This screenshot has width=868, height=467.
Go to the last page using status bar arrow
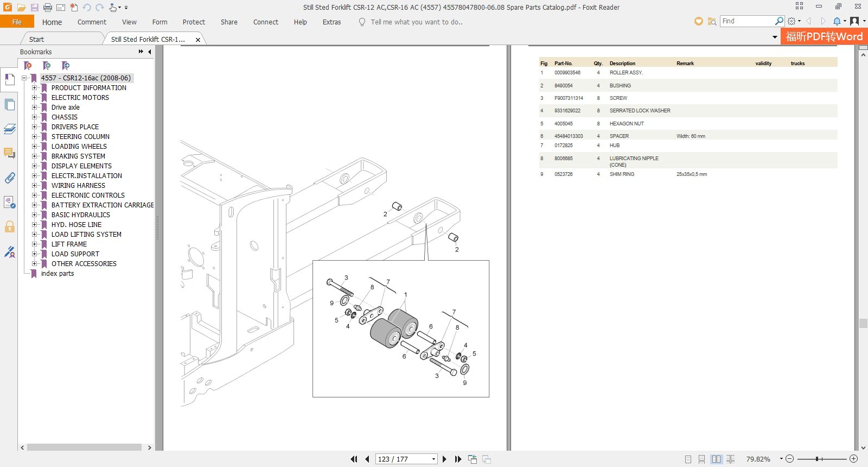[x=458, y=459]
